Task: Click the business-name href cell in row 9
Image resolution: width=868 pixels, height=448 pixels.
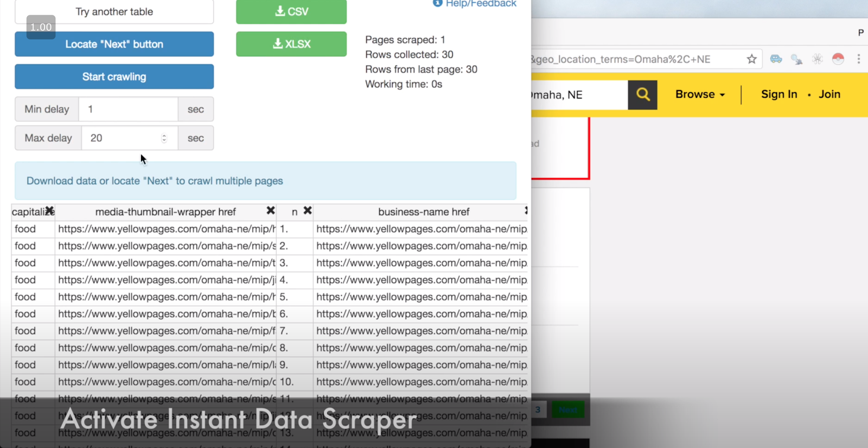Action: click(x=422, y=365)
